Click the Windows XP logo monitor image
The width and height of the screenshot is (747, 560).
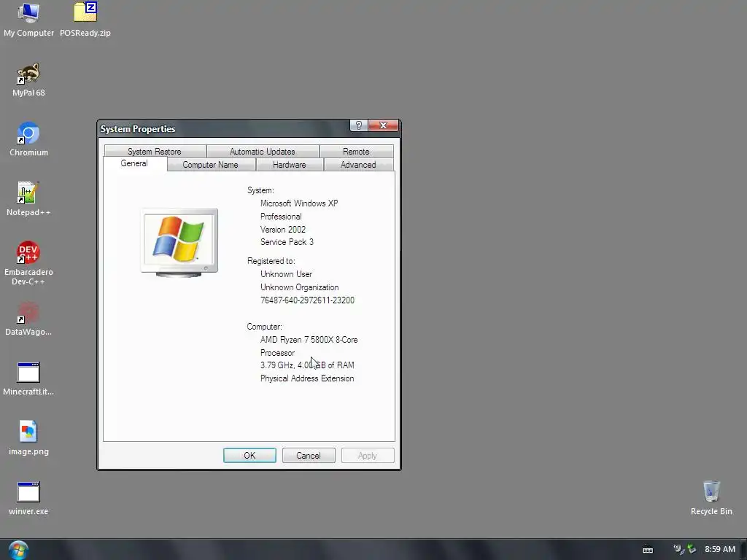click(x=179, y=242)
